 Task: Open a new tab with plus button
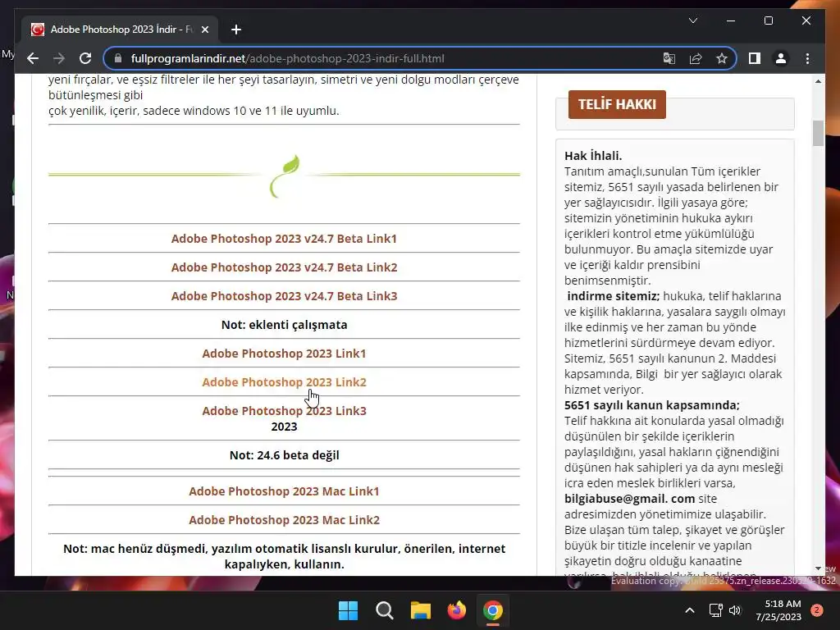tap(235, 30)
